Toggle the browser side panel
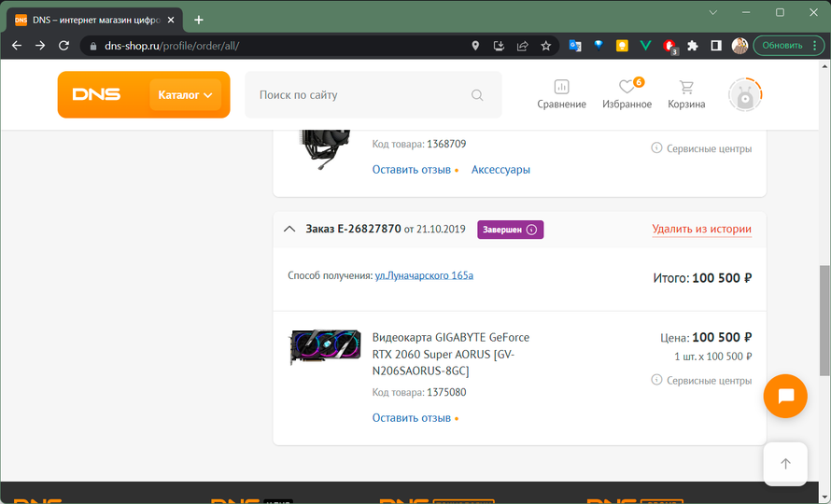831x504 pixels. [716, 46]
